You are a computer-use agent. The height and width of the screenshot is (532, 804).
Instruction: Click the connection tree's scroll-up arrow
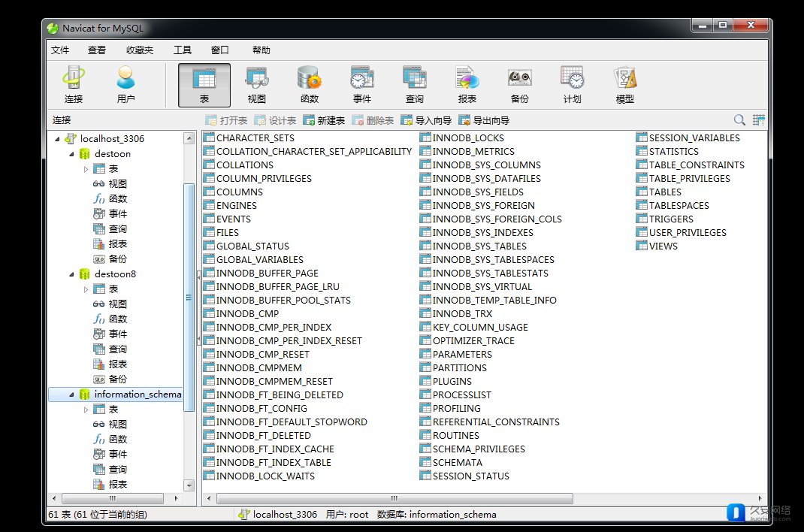point(189,138)
